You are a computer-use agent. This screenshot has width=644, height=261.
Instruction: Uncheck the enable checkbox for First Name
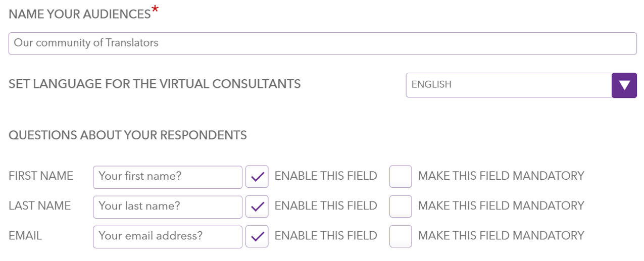point(257,177)
